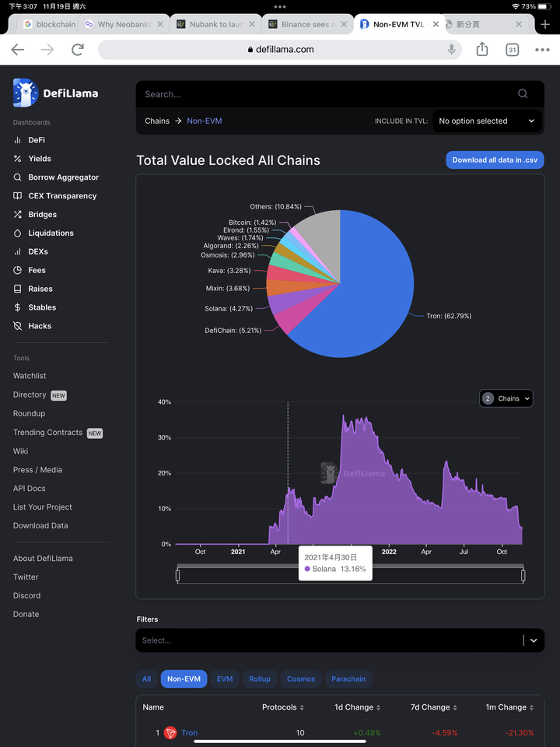
Task: Click the search magnifier icon
Action: pyautogui.click(x=523, y=94)
